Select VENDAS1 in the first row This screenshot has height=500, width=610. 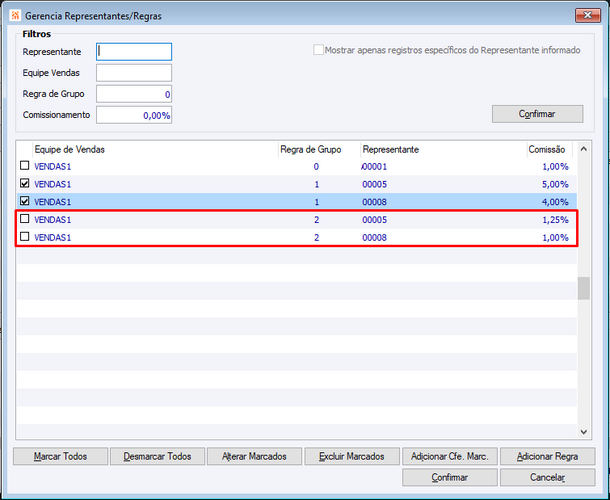[53, 167]
